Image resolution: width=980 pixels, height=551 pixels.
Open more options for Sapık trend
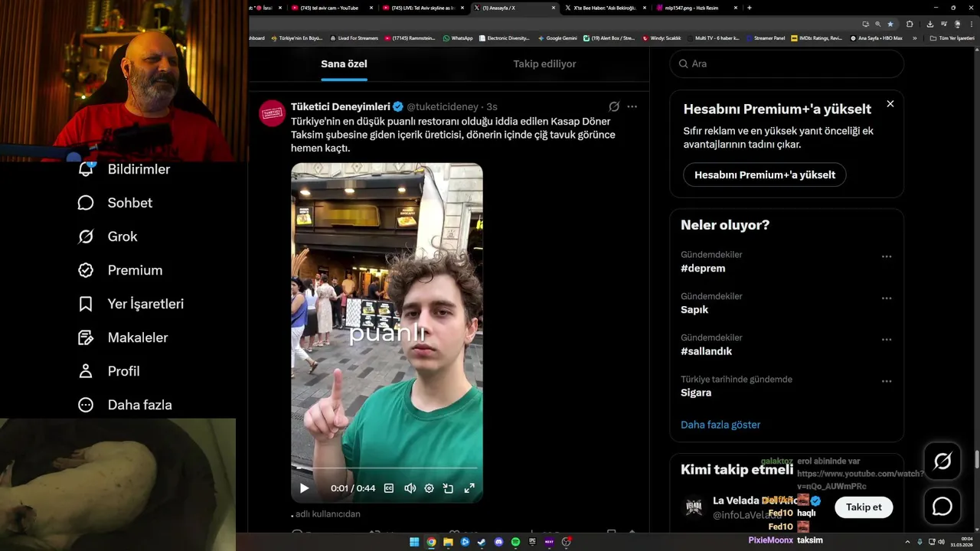click(x=887, y=298)
